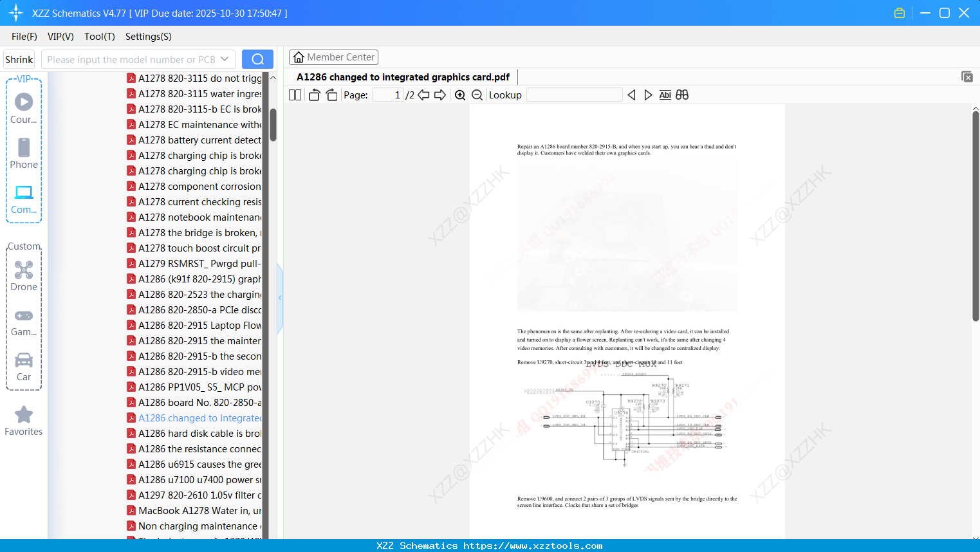Click the file list vertical scrollbar
Viewport: 980px width, 552px height.
tap(273, 125)
